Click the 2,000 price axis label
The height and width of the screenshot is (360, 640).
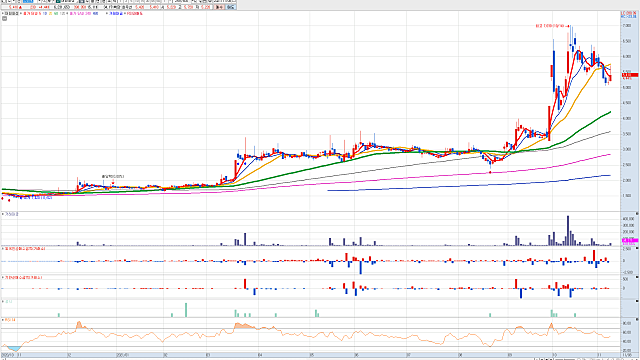click(627, 180)
